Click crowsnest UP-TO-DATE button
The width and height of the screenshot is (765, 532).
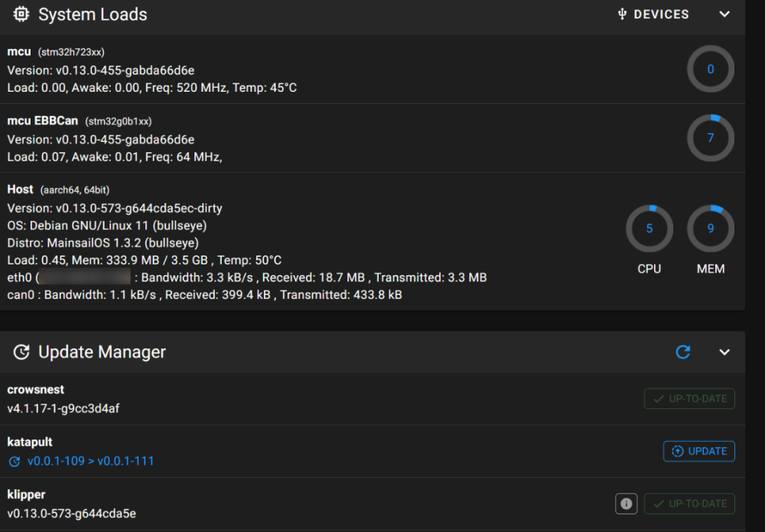pos(689,398)
